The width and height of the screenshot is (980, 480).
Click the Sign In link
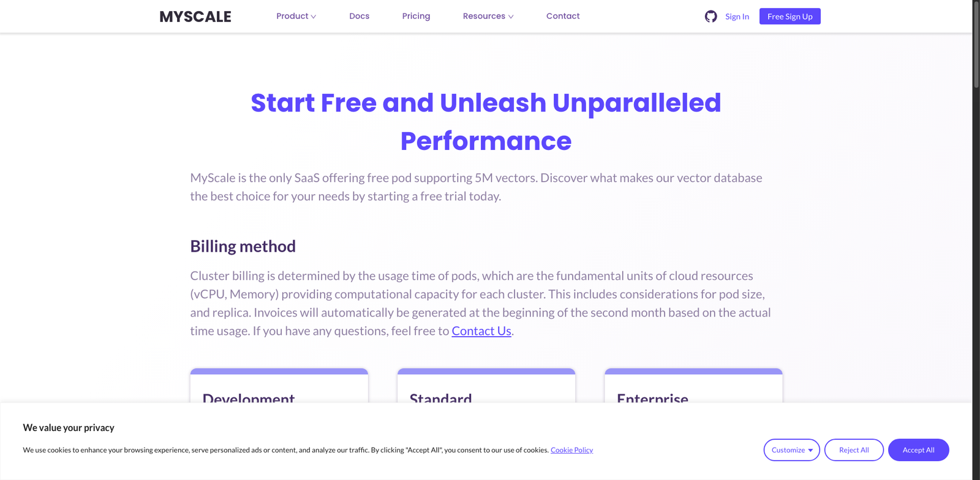pos(737,17)
